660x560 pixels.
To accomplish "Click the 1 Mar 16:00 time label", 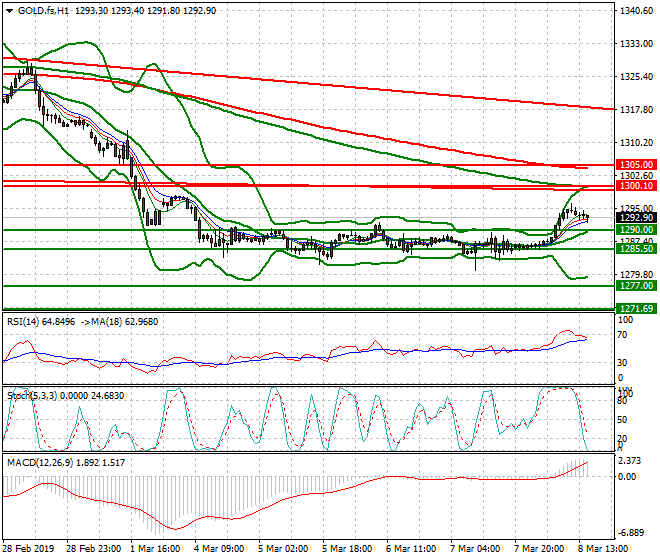I will [156, 549].
